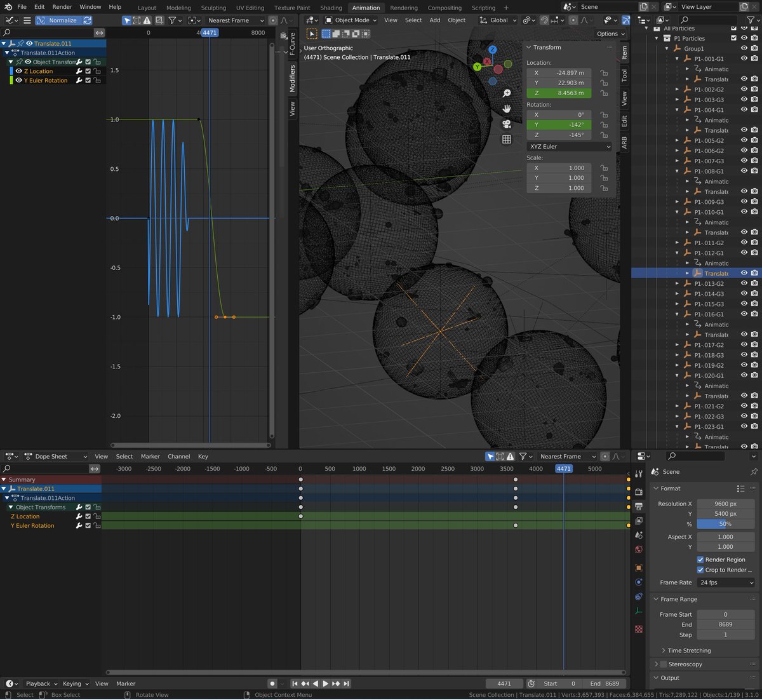Click the Format presets list icon
The height and width of the screenshot is (700, 762).
(740, 488)
